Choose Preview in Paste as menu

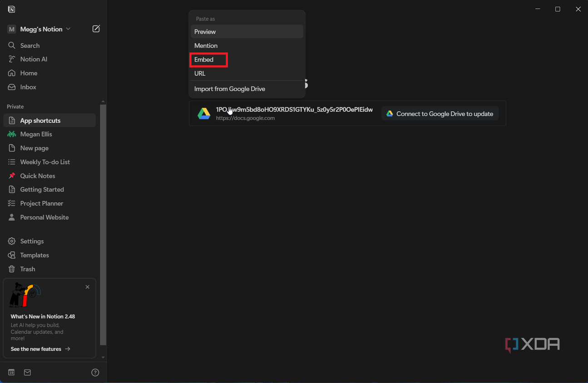247,32
